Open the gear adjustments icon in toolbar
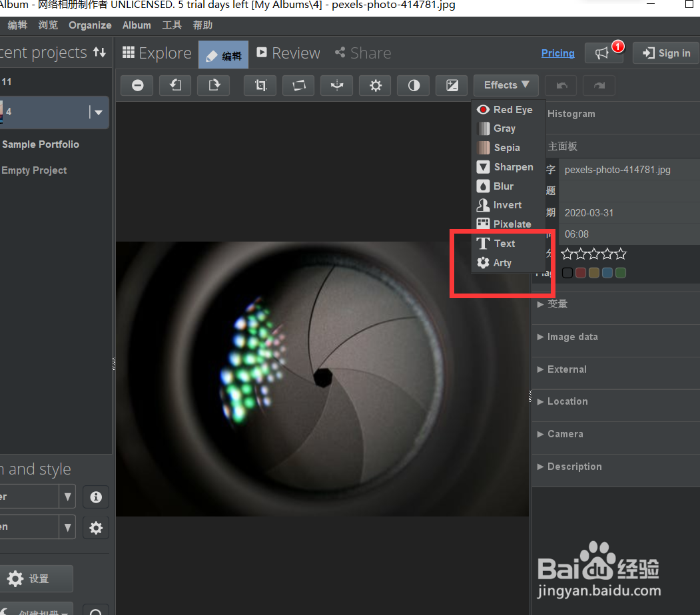 coord(376,85)
